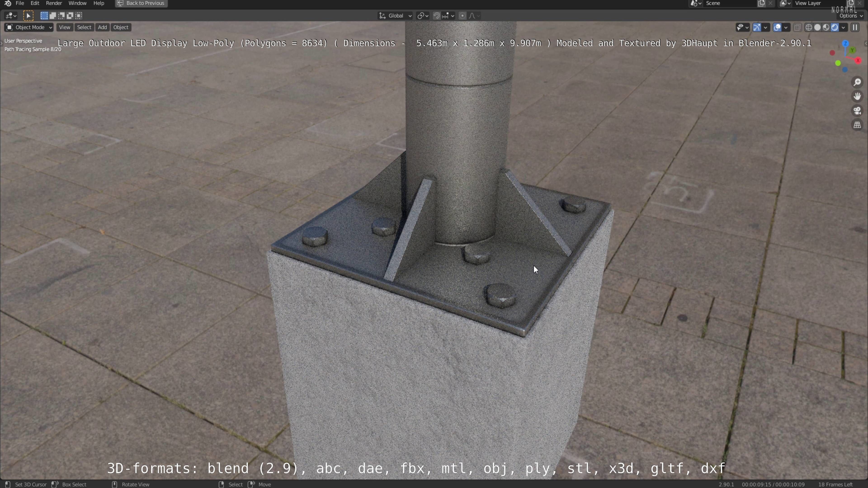Toggle snapping magnet icon
The image size is (868, 488).
click(x=436, y=16)
